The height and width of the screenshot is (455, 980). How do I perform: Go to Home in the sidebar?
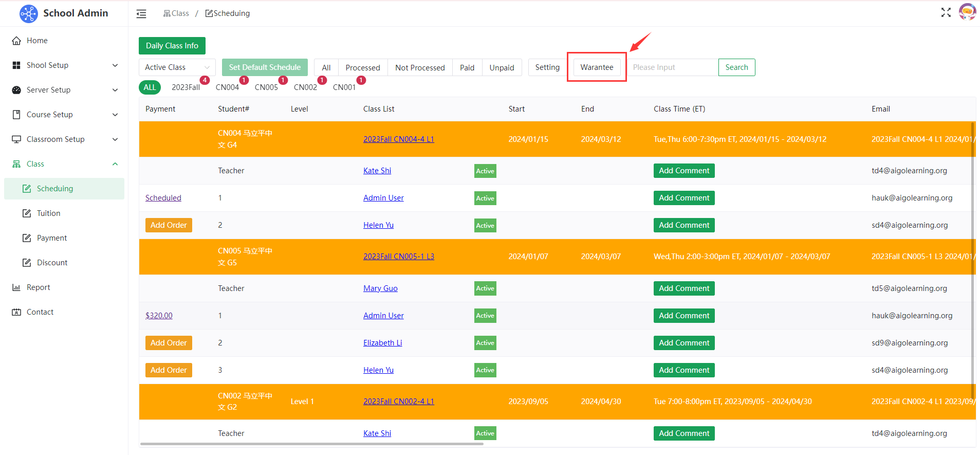coord(37,41)
